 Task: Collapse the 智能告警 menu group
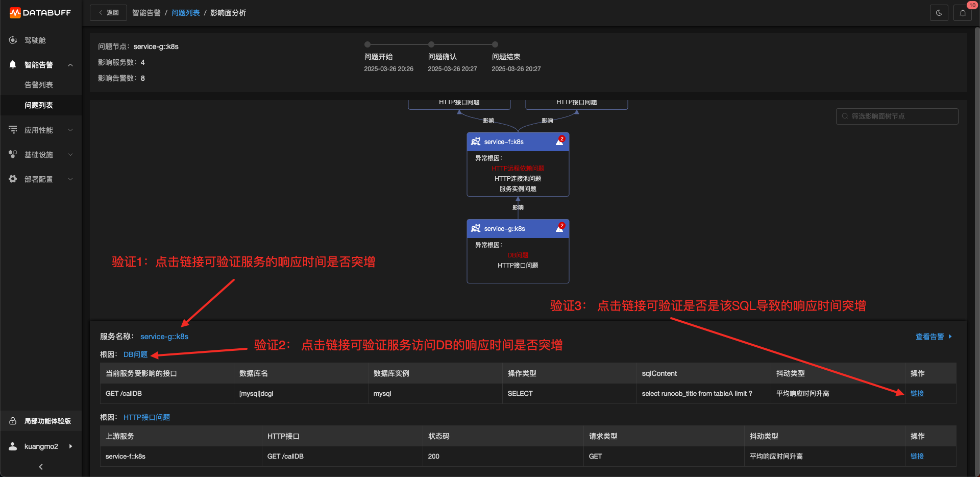pos(70,65)
